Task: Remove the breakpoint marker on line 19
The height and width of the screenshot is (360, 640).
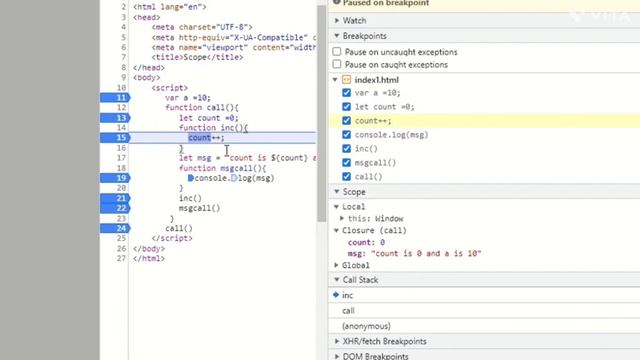Action: click(116, 178)
